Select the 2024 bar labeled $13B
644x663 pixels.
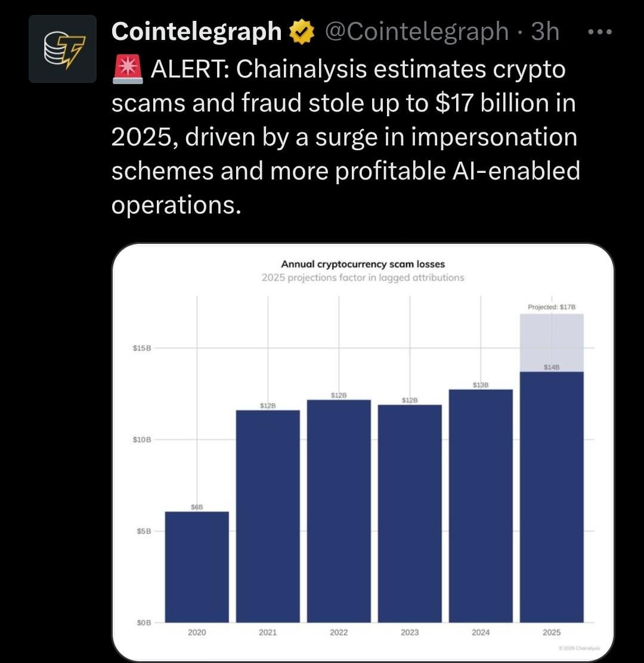[x=481, y=506]
